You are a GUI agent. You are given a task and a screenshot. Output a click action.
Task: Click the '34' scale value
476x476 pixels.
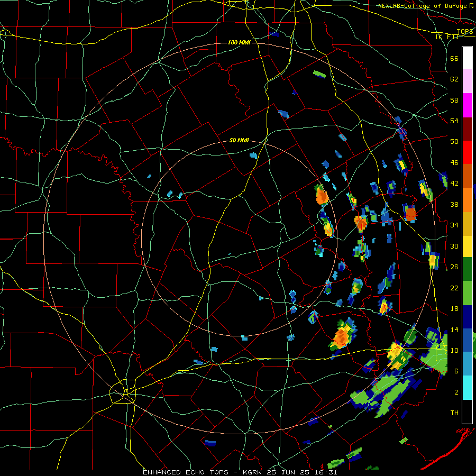454,225
